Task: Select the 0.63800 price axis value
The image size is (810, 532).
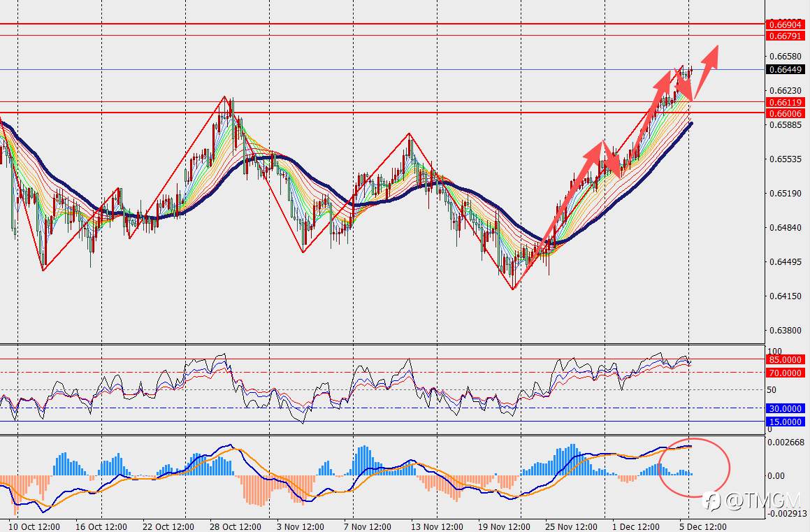Action: [x=786, y=331]
